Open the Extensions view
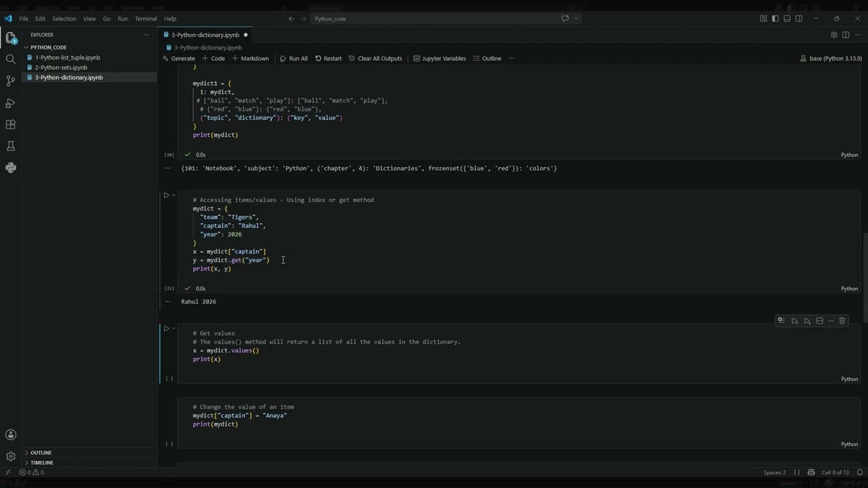The image size is (868, 488). (x=10, y=125)
